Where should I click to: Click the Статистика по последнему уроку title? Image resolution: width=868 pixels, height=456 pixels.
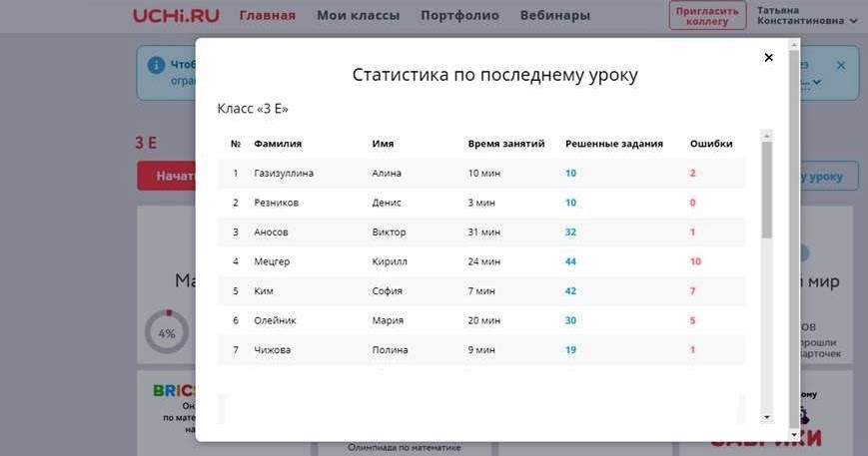click(x=494, y=75)
